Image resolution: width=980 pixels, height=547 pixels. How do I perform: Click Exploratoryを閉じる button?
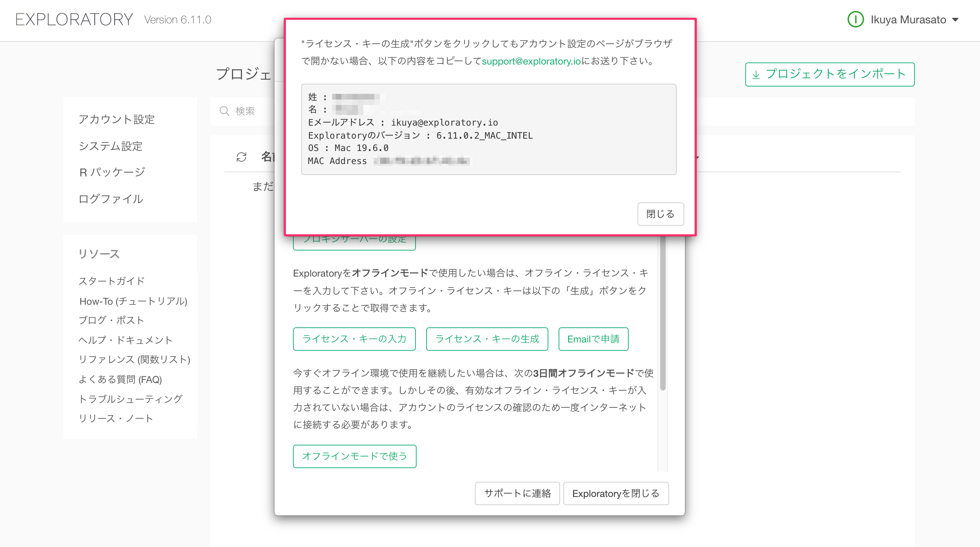tap(616, 493)
